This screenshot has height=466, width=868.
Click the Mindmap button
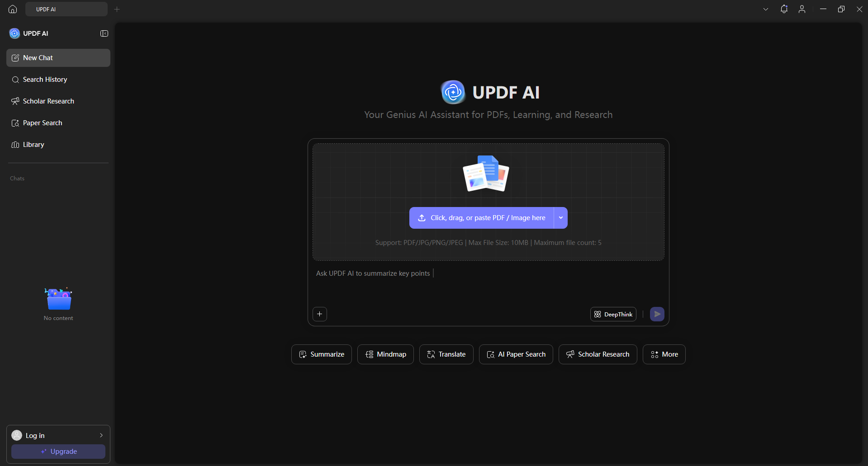[385, 354]
